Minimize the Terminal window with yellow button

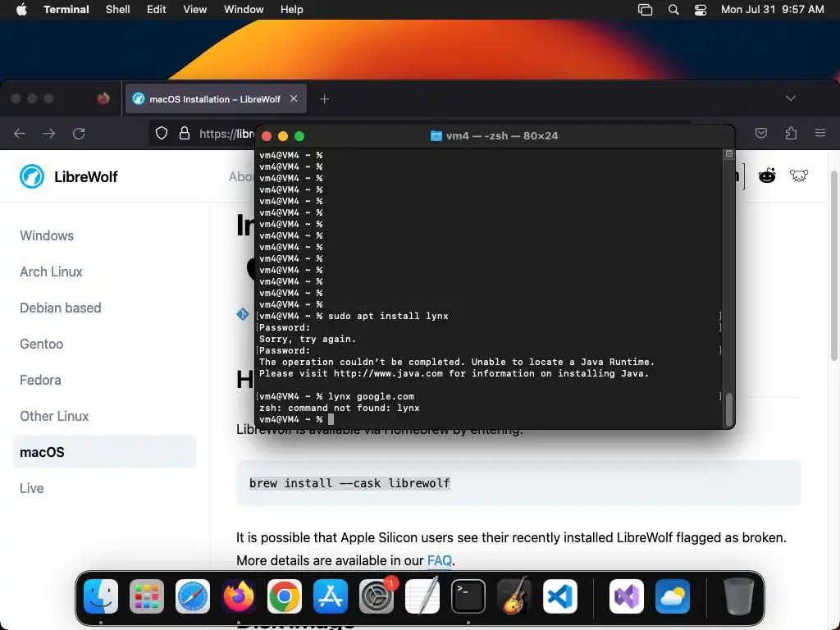click(x=283, y=136)
